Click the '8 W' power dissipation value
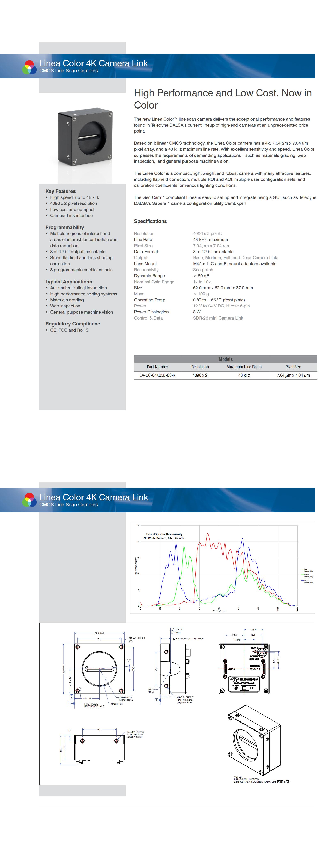335x868 pixels. click(197, 312)
